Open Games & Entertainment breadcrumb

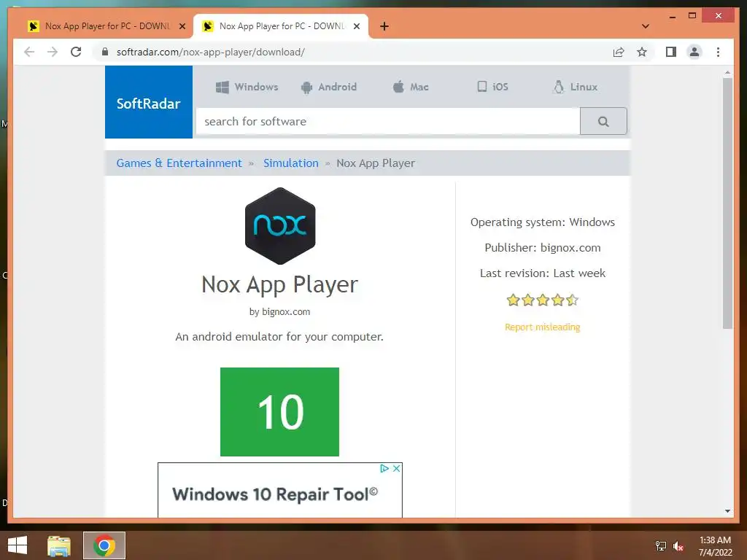coord(179,163)
